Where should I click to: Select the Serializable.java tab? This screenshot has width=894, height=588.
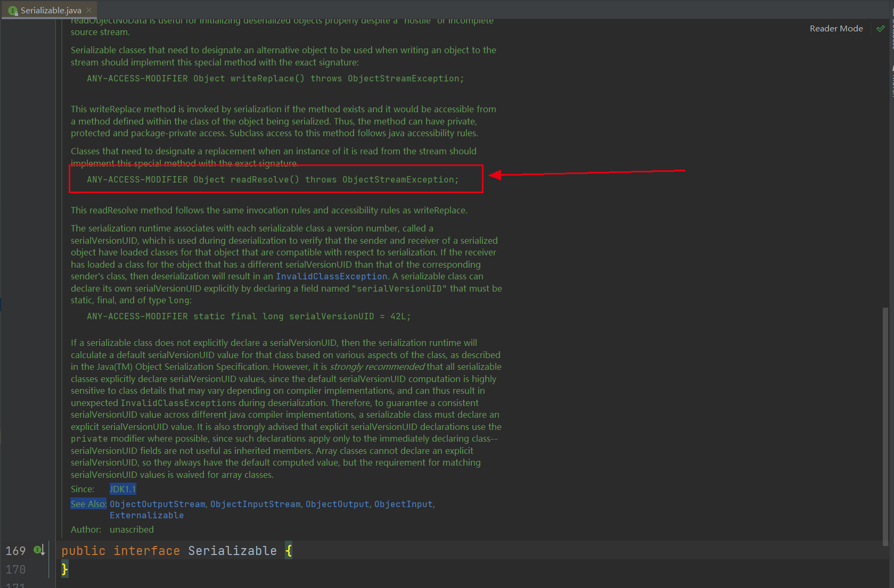pos(51,10)
